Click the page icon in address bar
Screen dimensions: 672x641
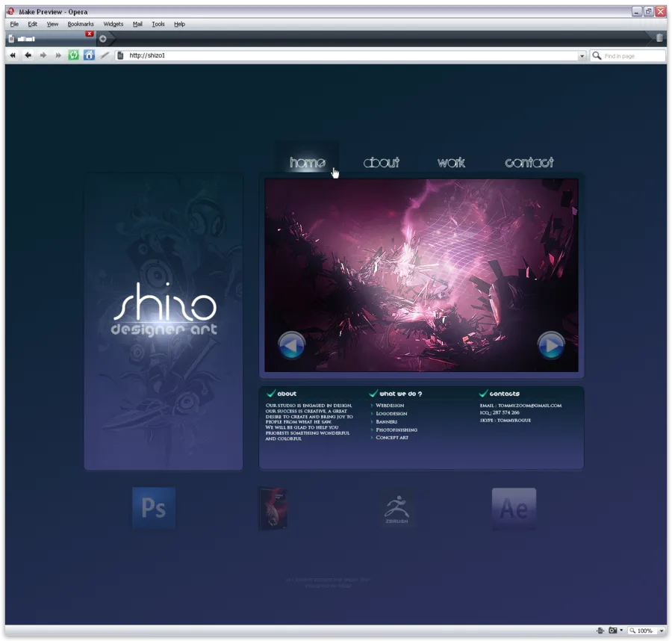(x=120, y=55)
